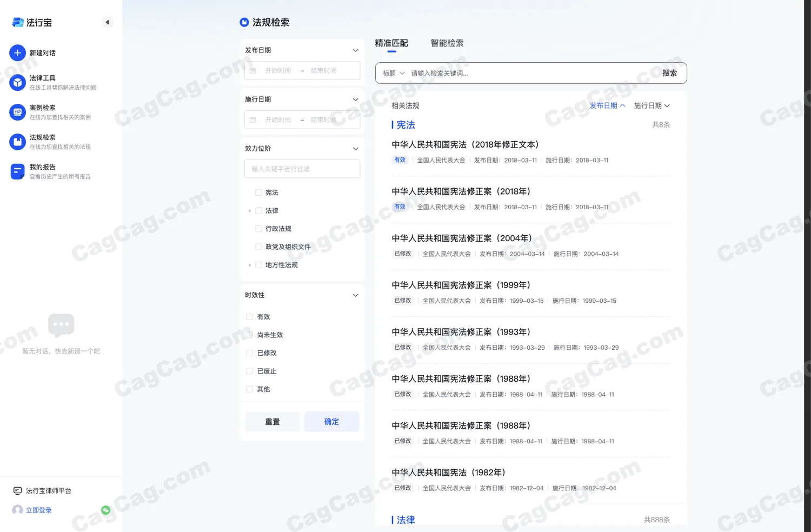
Task: Click the 法行宝律师平台 icon
Action: (x=17, y=491)
